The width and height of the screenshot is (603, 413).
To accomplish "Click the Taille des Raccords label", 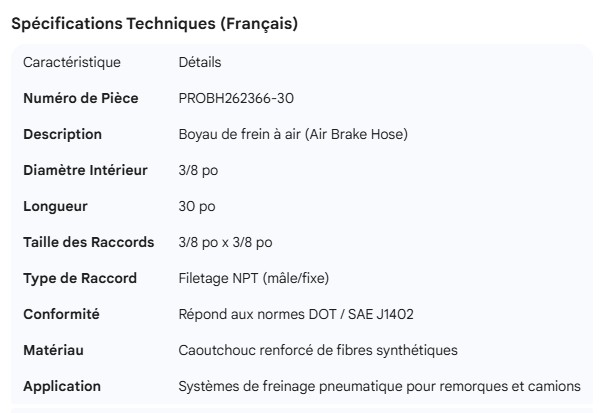I will tap(89, 242).
